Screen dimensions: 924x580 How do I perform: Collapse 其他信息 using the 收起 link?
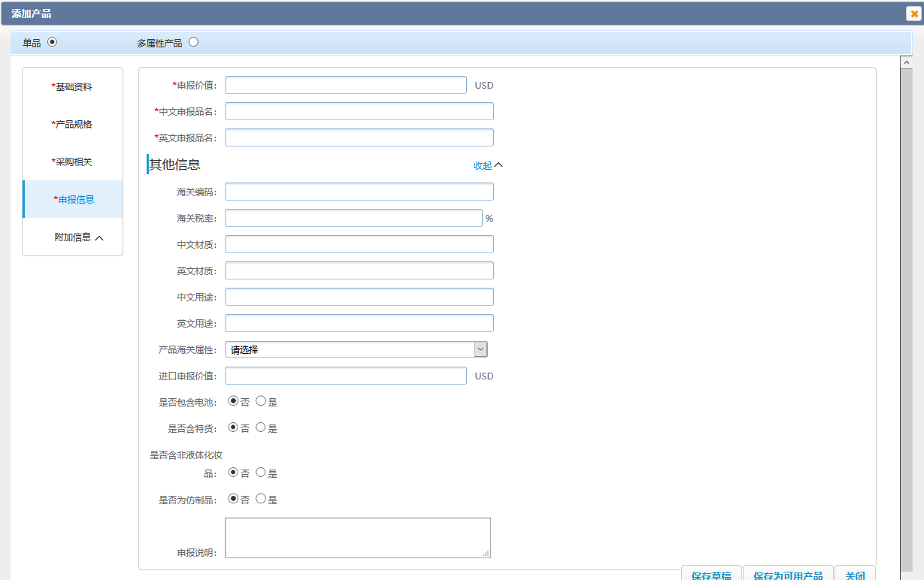pyautogui.click(x=487, y=165)
